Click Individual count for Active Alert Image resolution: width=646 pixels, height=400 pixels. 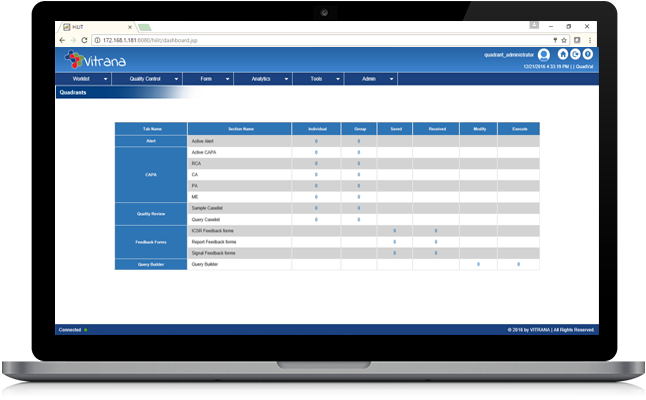(316, 141)
